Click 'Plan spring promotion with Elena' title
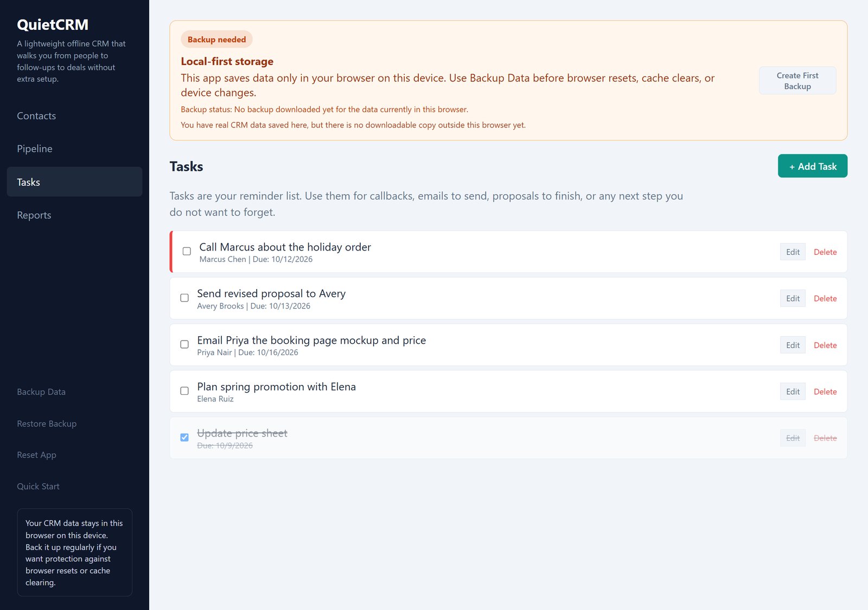Image resolution: width=868 pixels, height=610 pixels. click(x=276, y=387)
